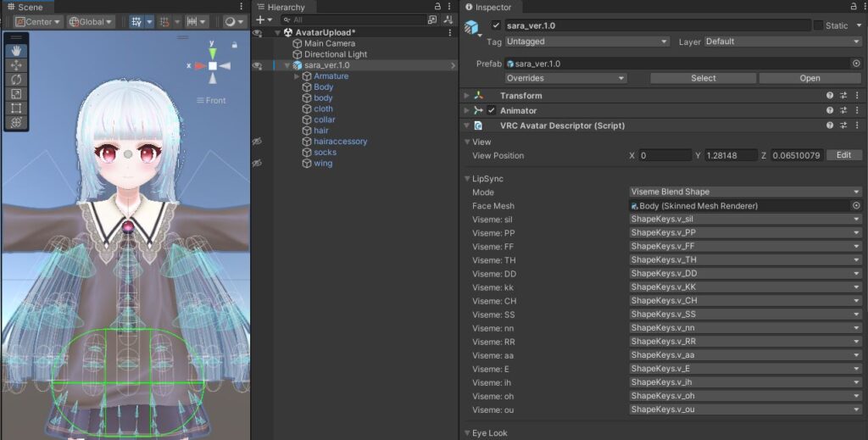Switch to the Hierarchy tab

coord(285,8)
